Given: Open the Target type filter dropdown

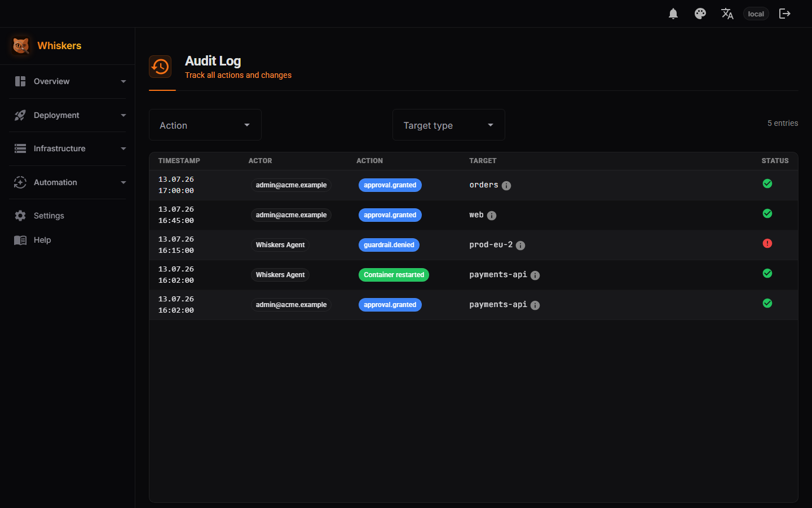Looking at the screenshot, I should pyautogui.click(x=449, y=125).
